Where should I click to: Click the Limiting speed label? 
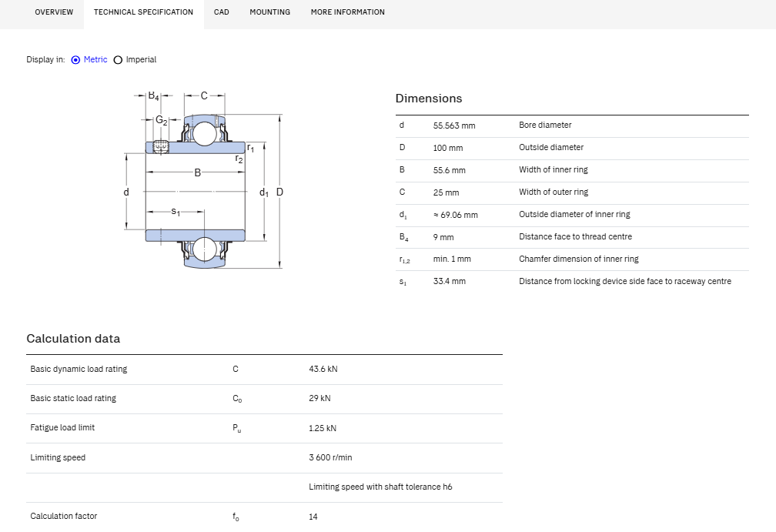click(x=58, y=458)
